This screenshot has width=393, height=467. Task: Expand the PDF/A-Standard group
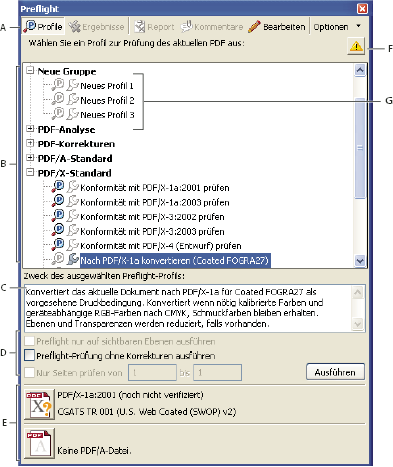[30, 158]
